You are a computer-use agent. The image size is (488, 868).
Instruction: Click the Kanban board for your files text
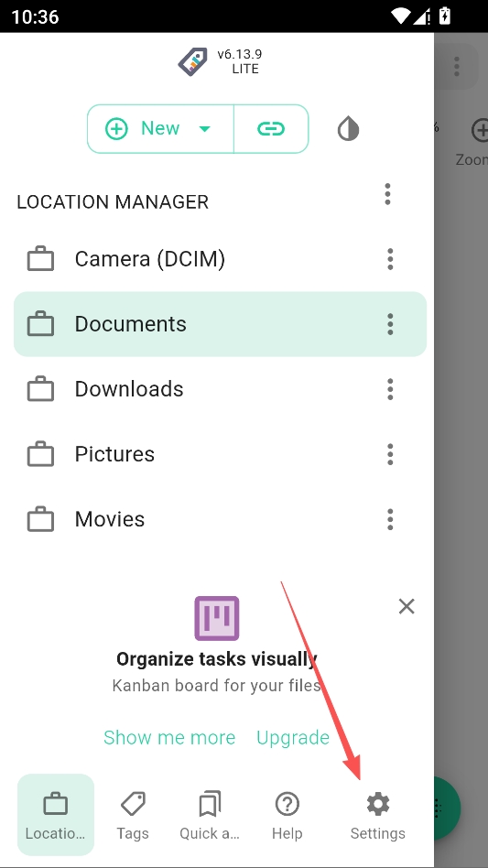pos(216,686)
